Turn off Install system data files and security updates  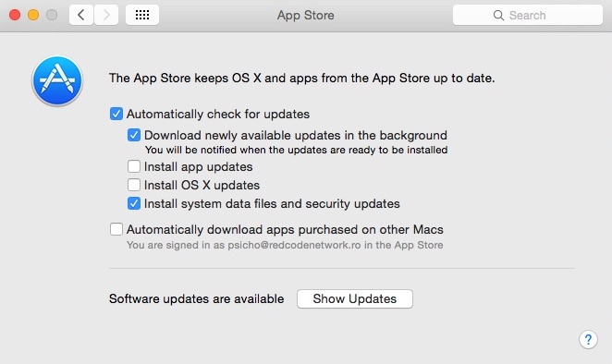(134, 203)
